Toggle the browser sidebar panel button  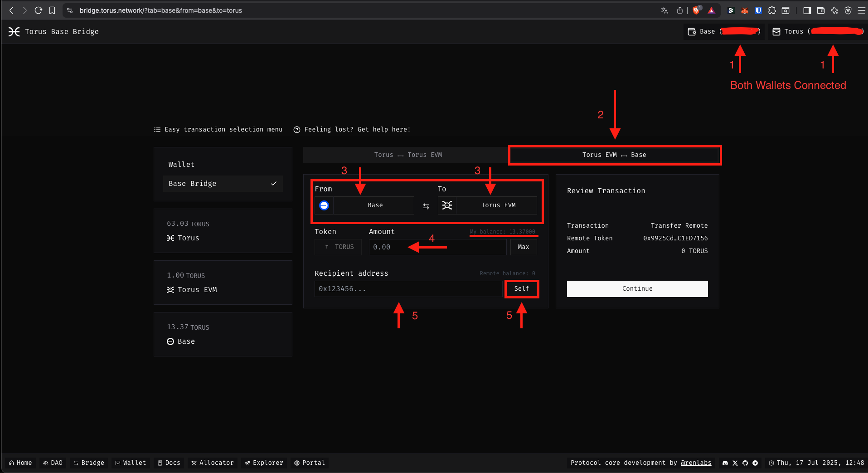[x=807, y=10]
